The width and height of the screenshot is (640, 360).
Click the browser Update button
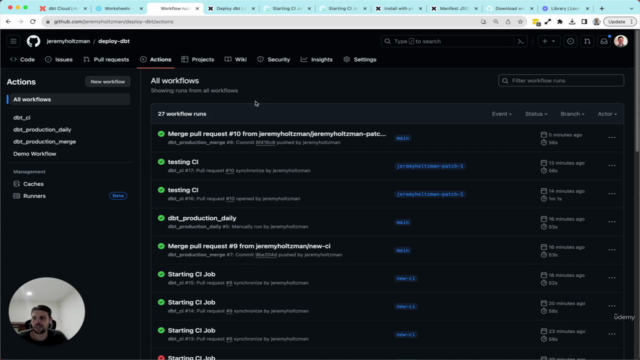pyautogui.click(x=620, y=22)
